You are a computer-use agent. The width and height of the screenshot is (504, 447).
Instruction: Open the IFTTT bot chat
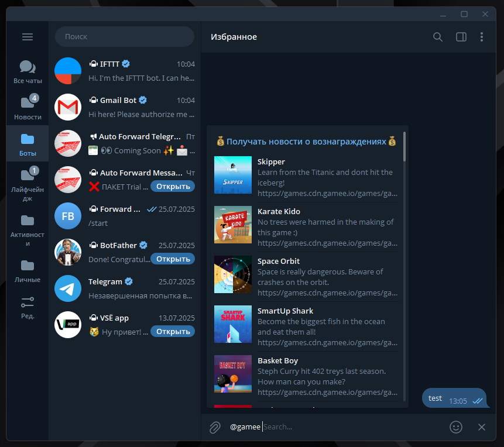pos(125,71)
